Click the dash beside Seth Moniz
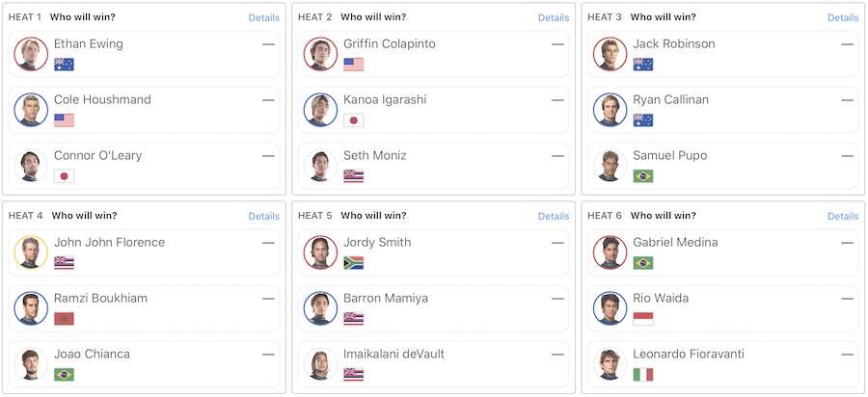 pos(557,156)
